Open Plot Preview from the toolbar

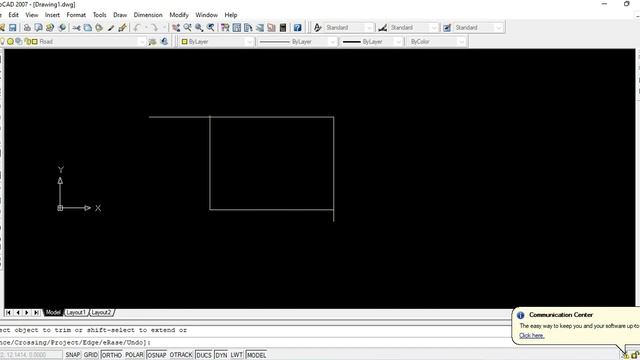pos(38,28)
